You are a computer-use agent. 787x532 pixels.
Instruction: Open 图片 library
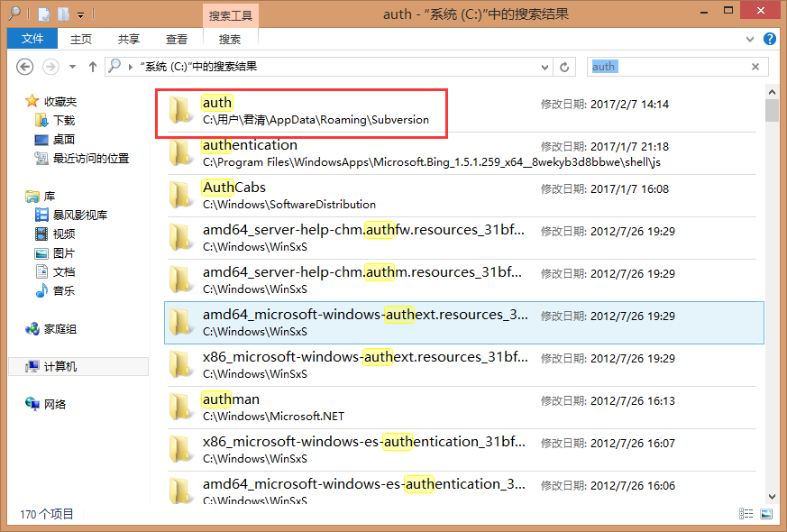point(55,253)
